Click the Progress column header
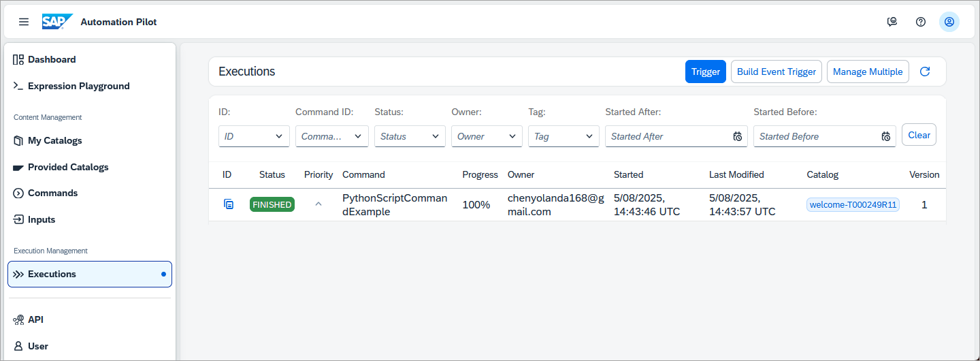Screen dimensions: 980x361 (x=480, y=174)
